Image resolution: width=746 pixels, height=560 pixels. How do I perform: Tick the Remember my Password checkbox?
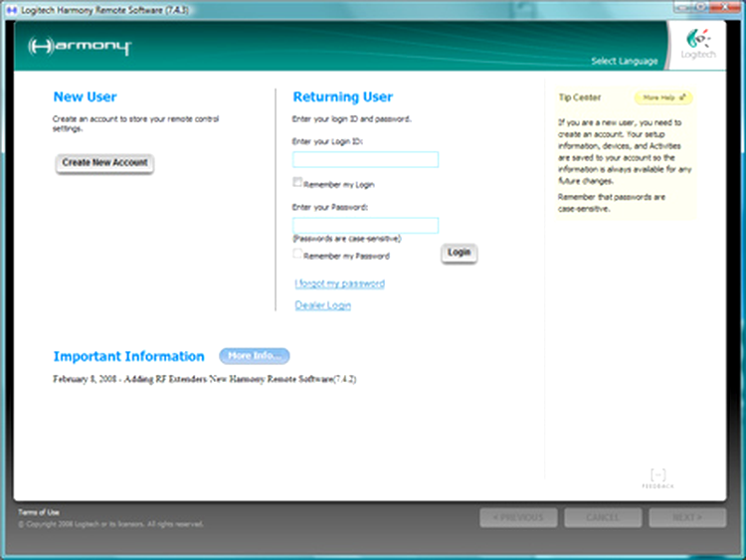pos(297,255)
